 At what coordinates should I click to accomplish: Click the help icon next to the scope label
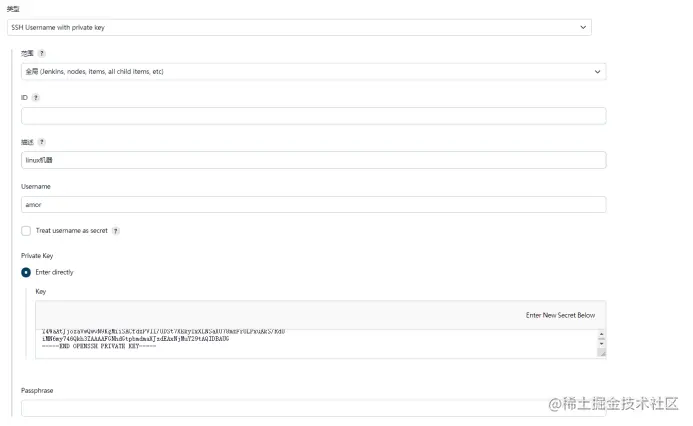pyautogui.click(x=42, y=53)
